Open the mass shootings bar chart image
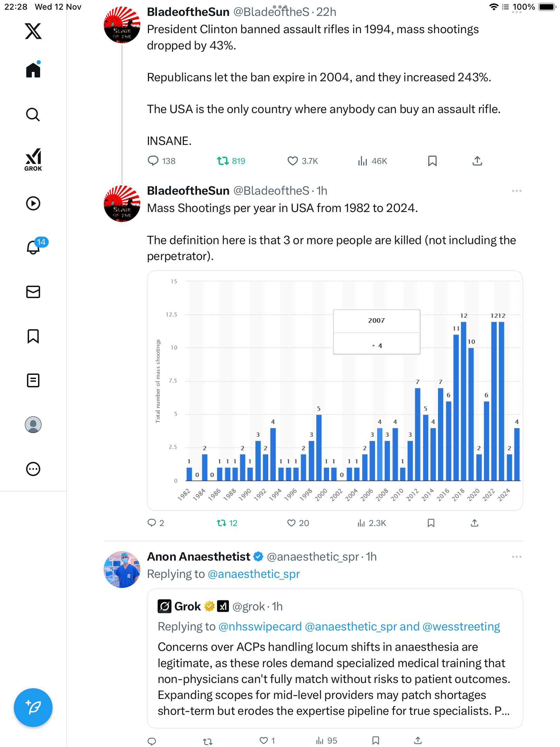 click(335, 390)
